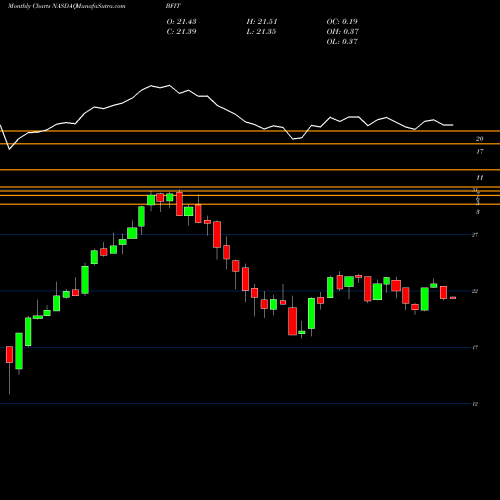Click the axis label 11 by the orange line
The width and height of the screenshot is (500, 500).
[x=479, y=178]
